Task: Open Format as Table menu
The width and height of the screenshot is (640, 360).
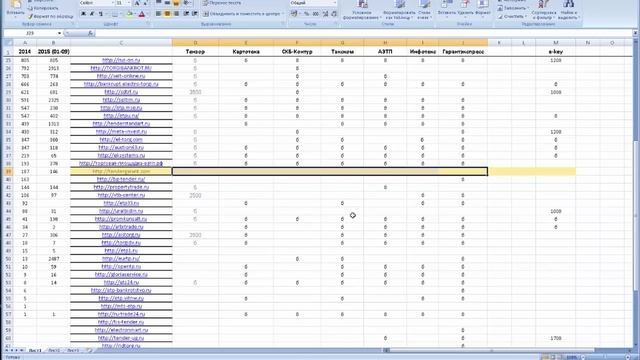Action: coord(399,10)
